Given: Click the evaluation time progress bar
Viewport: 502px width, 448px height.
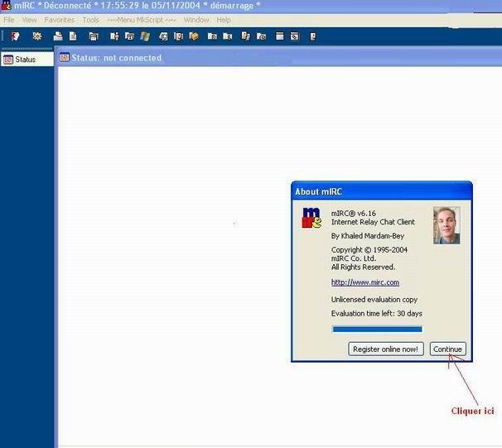Looking at the screenshot, I should (x=377, y=330).
